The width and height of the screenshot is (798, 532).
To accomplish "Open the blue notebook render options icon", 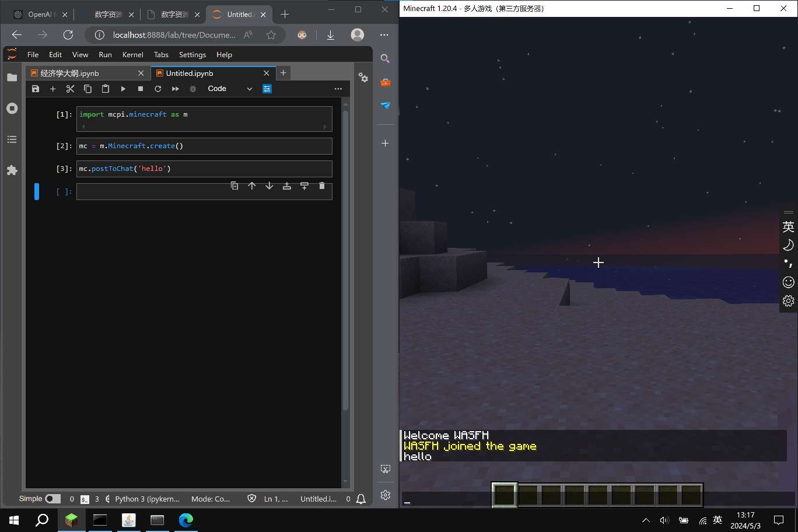I will click(267, 89).
